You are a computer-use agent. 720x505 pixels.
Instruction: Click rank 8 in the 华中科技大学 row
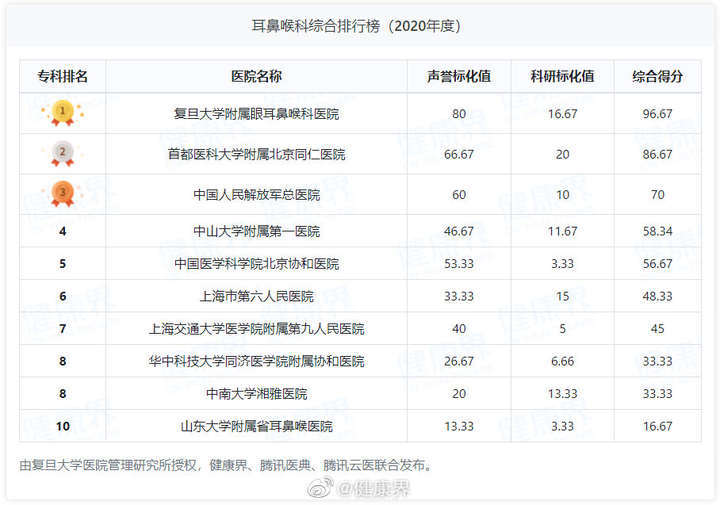(62, 361)
